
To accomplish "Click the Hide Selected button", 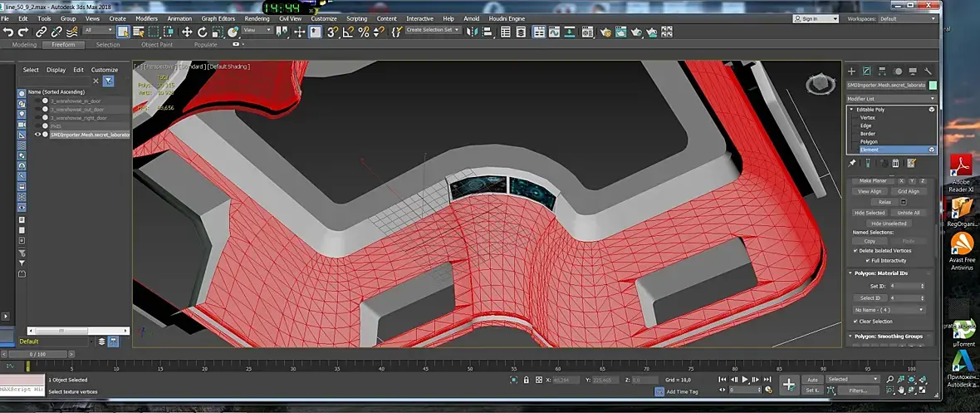I will point(870,213).
